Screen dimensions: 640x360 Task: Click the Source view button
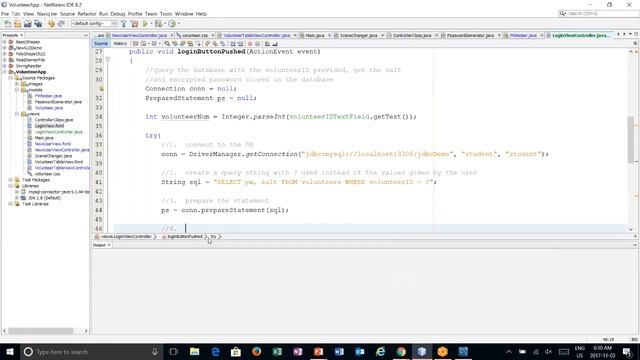pyautogui.click(x=101, y=44)
